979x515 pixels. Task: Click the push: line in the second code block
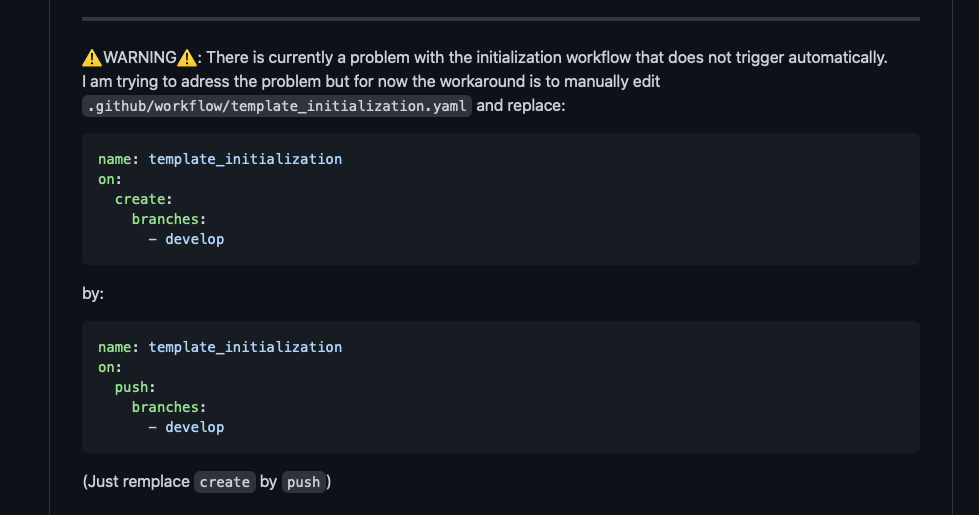coord(135,387)
